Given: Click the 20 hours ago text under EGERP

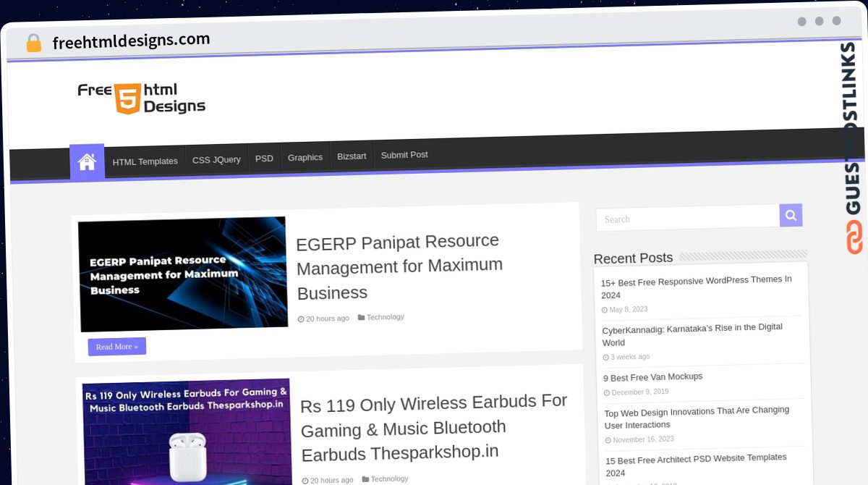Looking at the screenshot, I should coord(327,319).
